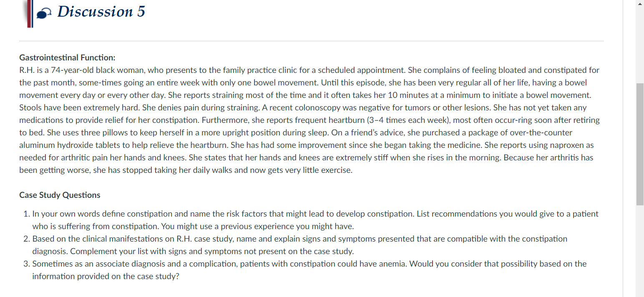
Task: Click the scrollbar track above the thumb
Action: [x=640, y=45]
